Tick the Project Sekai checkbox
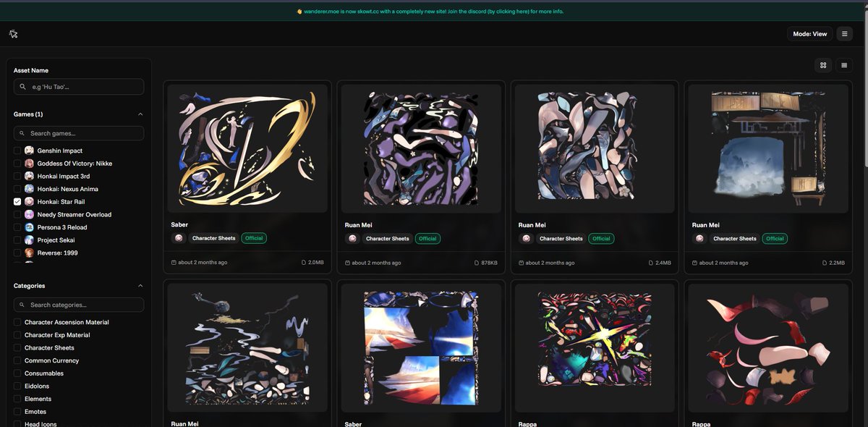The height and width of the screenshot is (427, 868). pyautogui.click(x=17, y=240)
